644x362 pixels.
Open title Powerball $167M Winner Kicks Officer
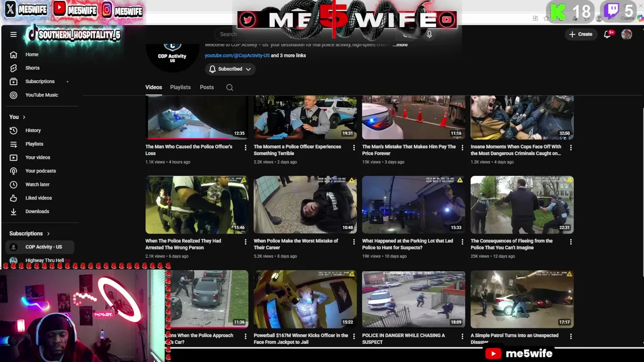click(301, 338)
